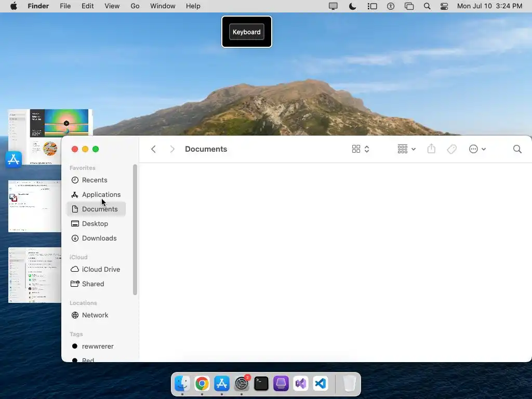The image size is (532, 399).
Task: Open purple drive app in Dock
Action: (281, 383)
